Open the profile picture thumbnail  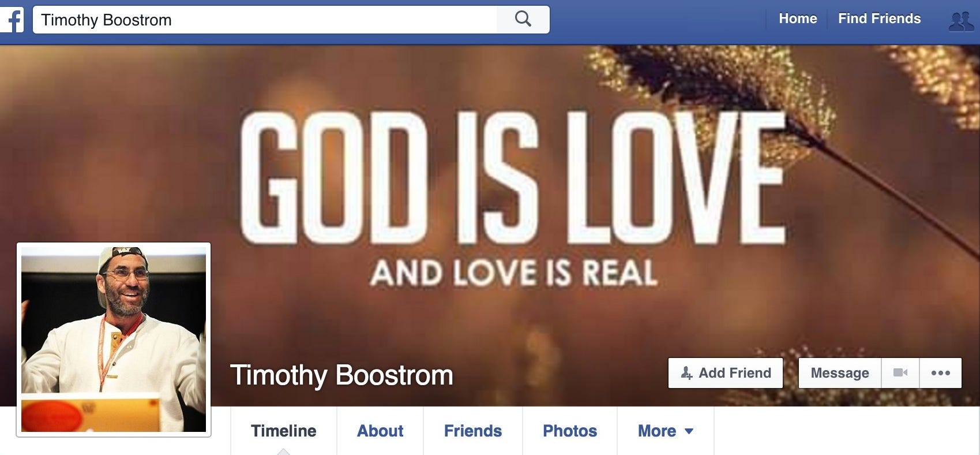[x=114, y=340]
